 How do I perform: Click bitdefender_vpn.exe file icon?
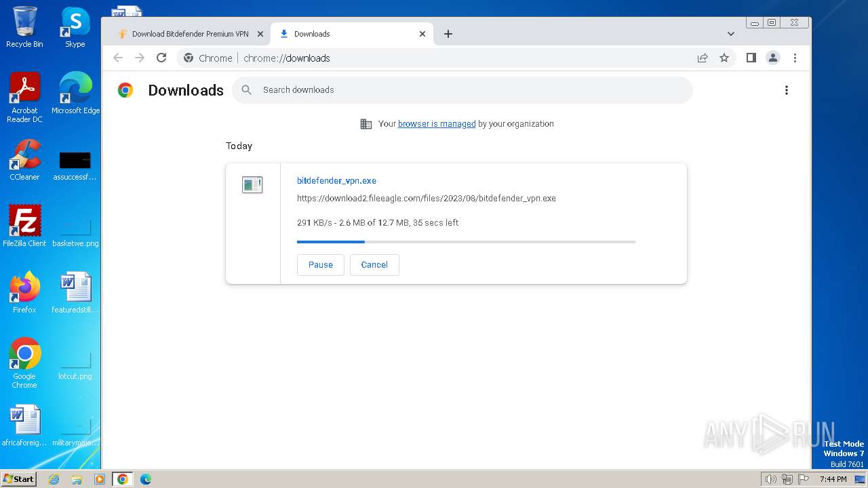point(252,184)
